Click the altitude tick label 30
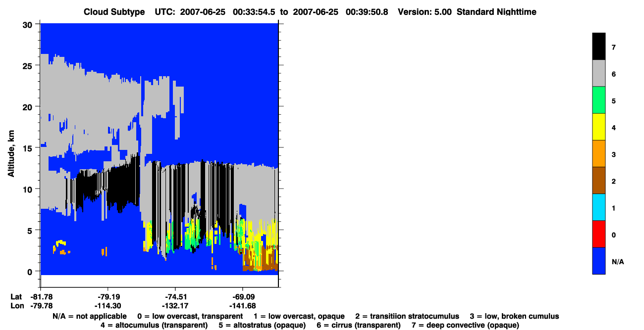The image size is (644, 330). coord(29,25)
